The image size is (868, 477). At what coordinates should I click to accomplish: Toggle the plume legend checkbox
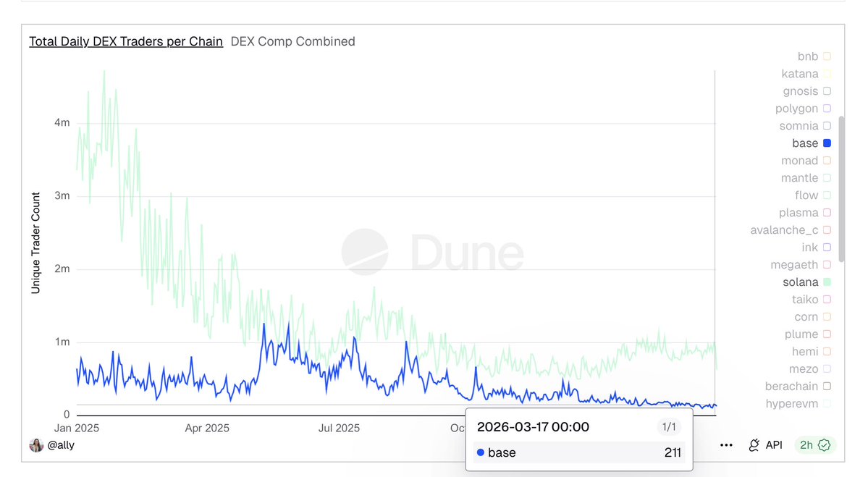tap(827, 334)
